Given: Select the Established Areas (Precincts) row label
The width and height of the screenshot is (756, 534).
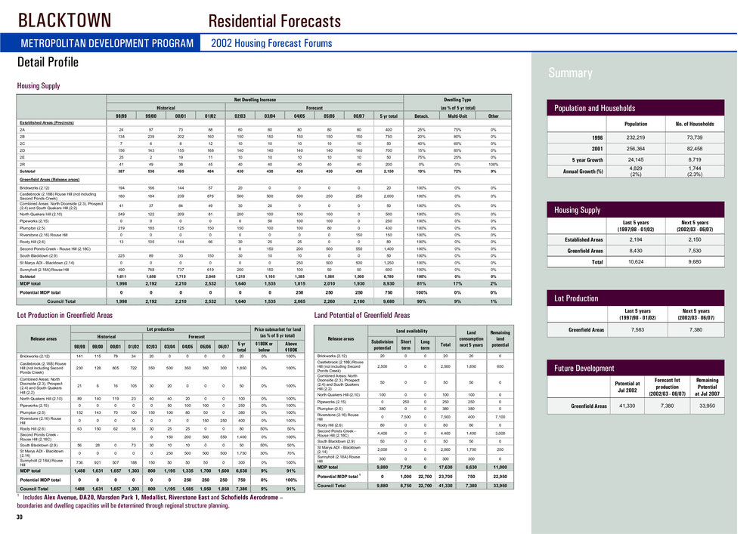Looking at the screenshot, I should [x=46, y=123].
